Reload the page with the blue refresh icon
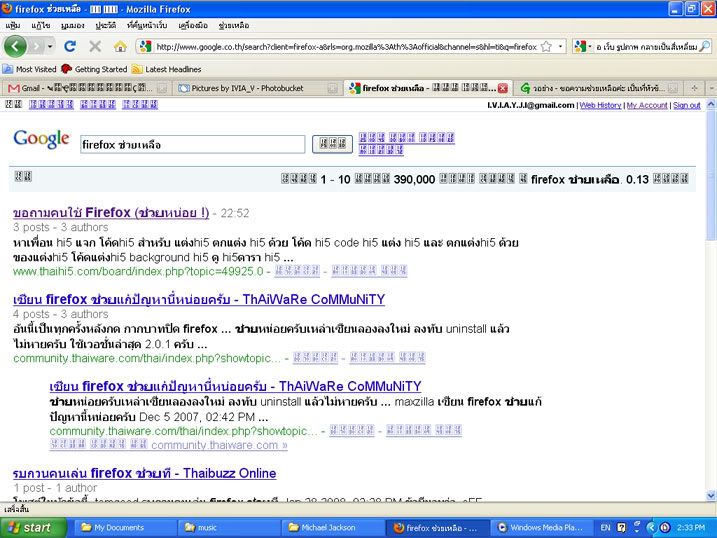Image resolution: width=717 pixels, height=538 pixels. coord(70,46)
